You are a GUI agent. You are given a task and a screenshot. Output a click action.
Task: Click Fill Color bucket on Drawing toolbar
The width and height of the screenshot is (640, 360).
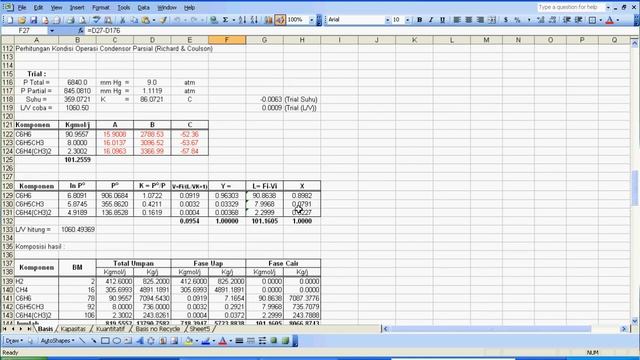coord(189,340)
